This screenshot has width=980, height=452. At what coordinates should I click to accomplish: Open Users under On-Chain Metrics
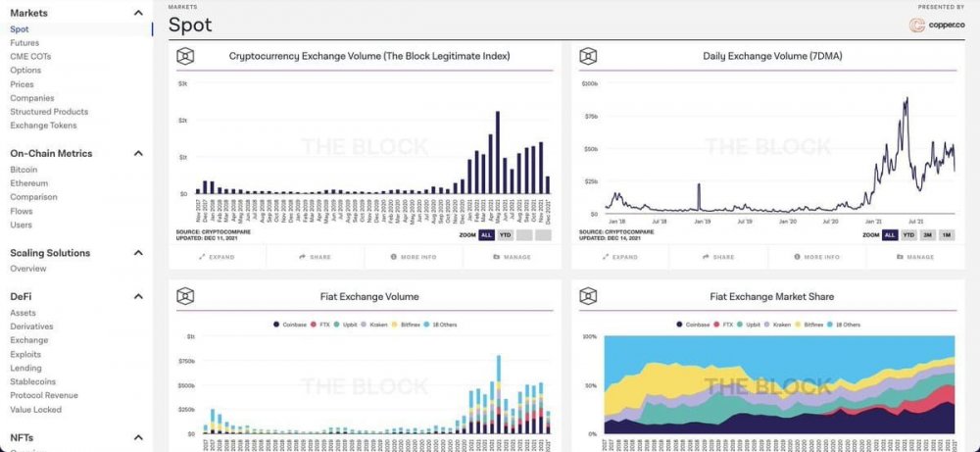21,226
